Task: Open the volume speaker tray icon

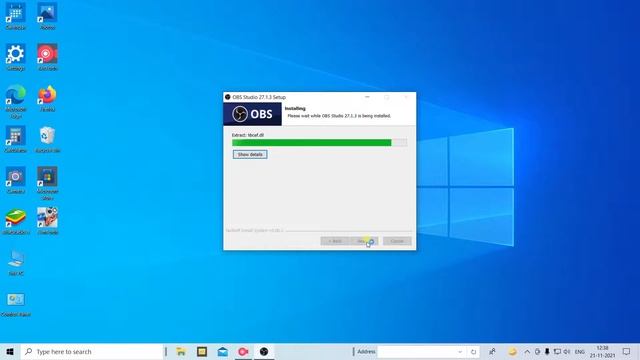Action: (567, 351)
